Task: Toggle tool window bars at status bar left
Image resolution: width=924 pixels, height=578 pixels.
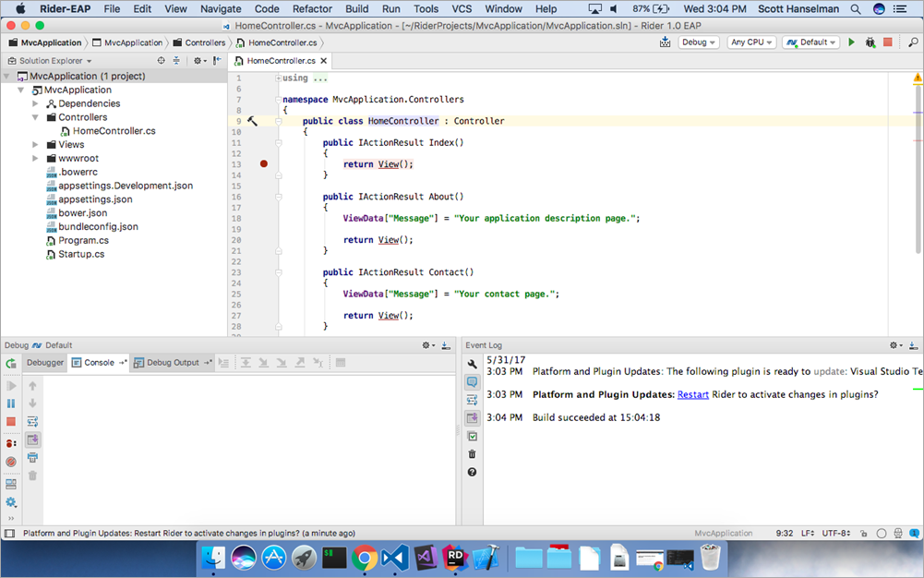Action: point(9,534)
